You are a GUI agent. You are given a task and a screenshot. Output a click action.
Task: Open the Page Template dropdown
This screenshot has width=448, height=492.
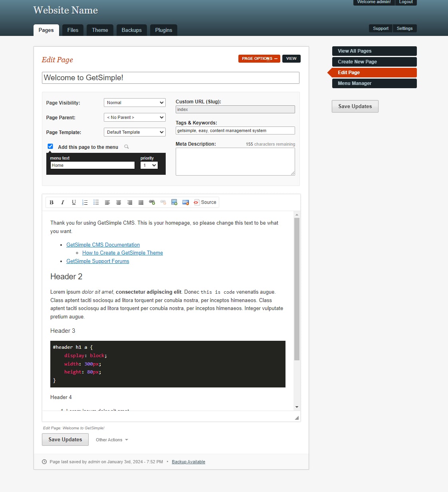pyautogui.click(x=135, y=132)
